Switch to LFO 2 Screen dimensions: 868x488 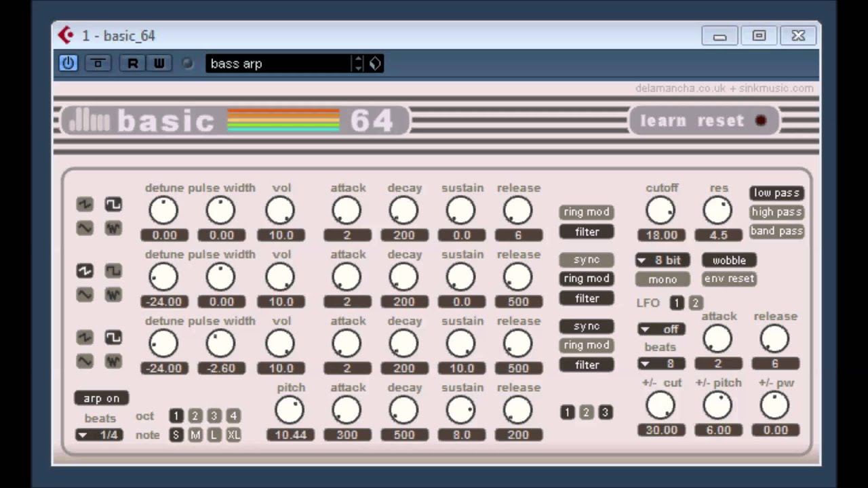click(x=695, y=303)
